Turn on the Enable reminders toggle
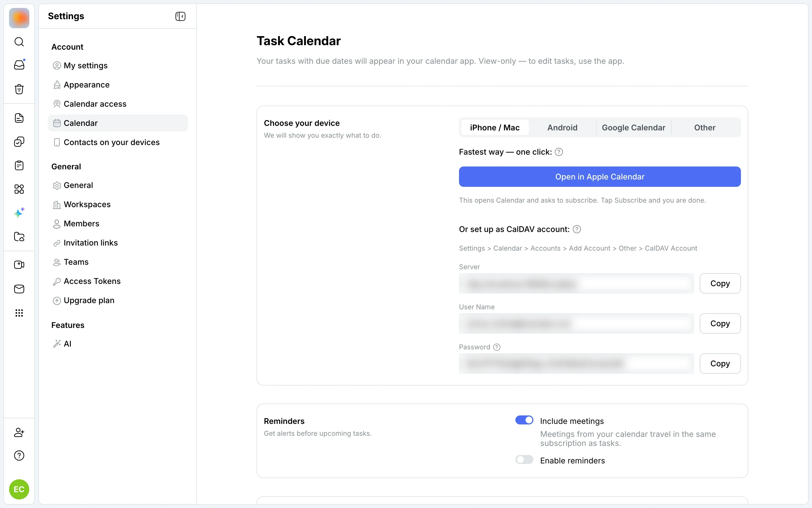 coord(524,460)
